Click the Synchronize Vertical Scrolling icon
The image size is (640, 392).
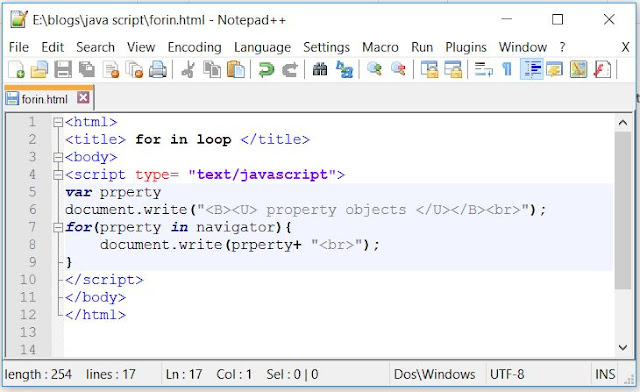pyautogui.click(x=429, y=69)
